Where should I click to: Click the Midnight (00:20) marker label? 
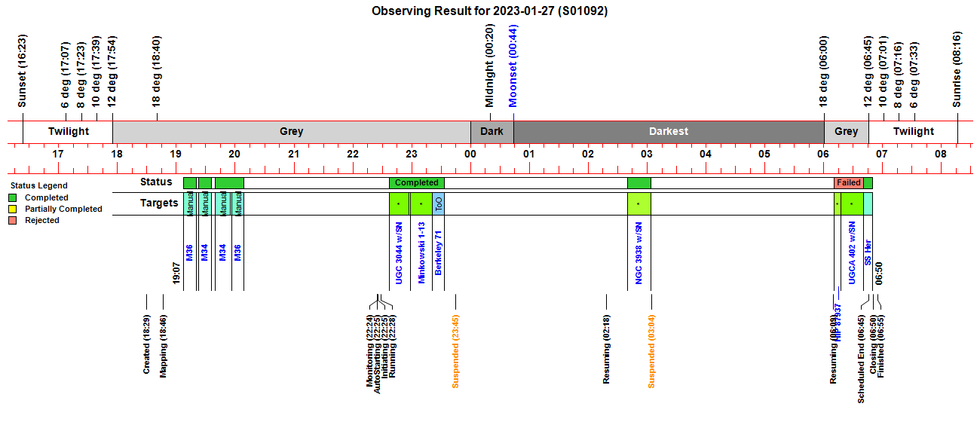click(490, 66)
